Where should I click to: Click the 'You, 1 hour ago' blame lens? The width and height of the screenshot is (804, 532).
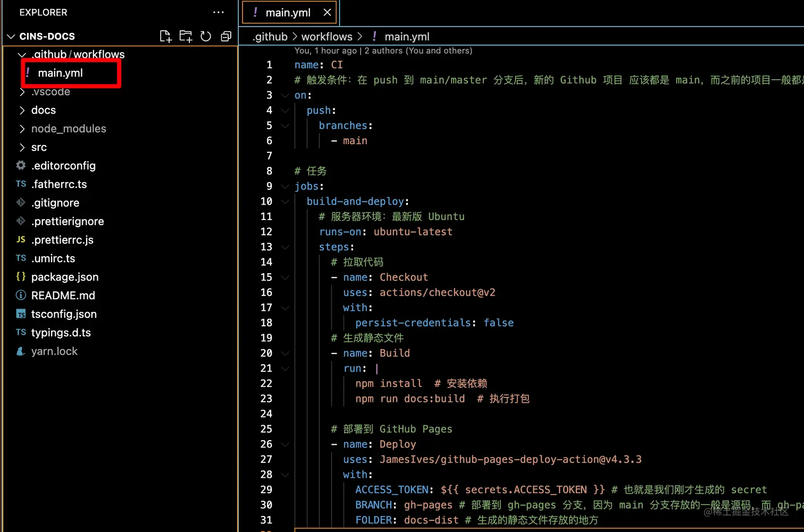[325, 50]
